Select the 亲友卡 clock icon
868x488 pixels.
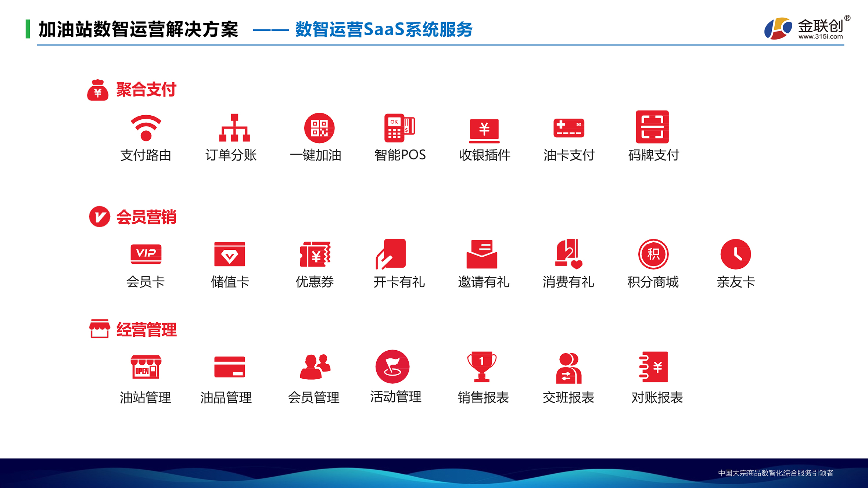click(x=735, y=254)
